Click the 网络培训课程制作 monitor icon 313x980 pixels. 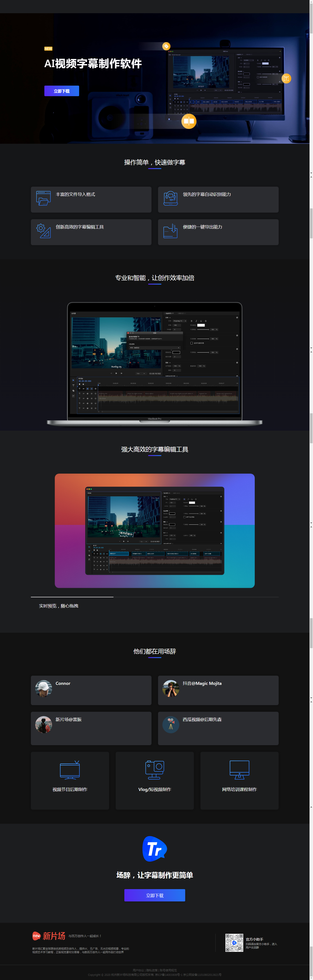tap(239, 770)
